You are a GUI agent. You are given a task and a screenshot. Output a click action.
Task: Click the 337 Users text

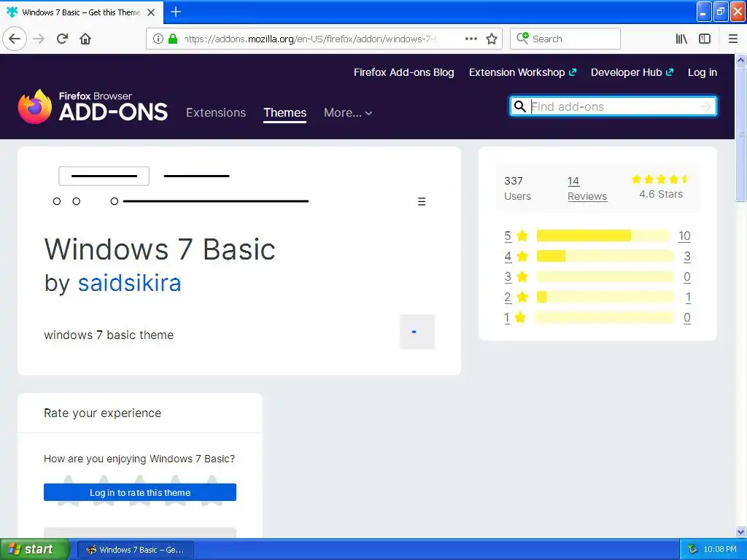517,189
